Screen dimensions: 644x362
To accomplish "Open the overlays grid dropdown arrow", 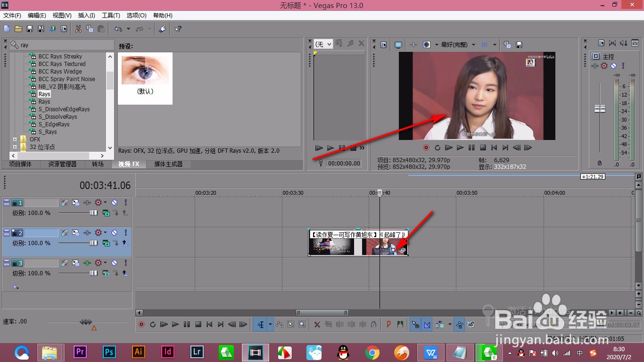I will click(x=495, y=45).
